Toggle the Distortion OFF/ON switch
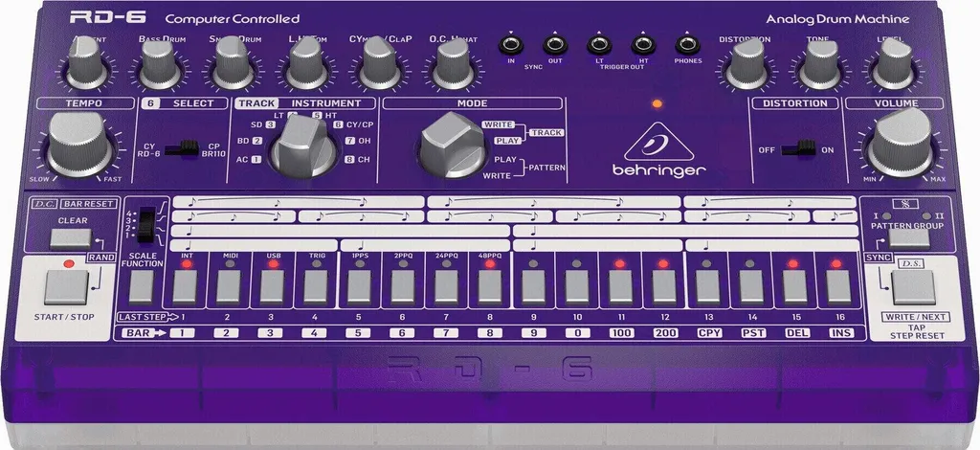 pyautogui.click(x=799, y=147)
